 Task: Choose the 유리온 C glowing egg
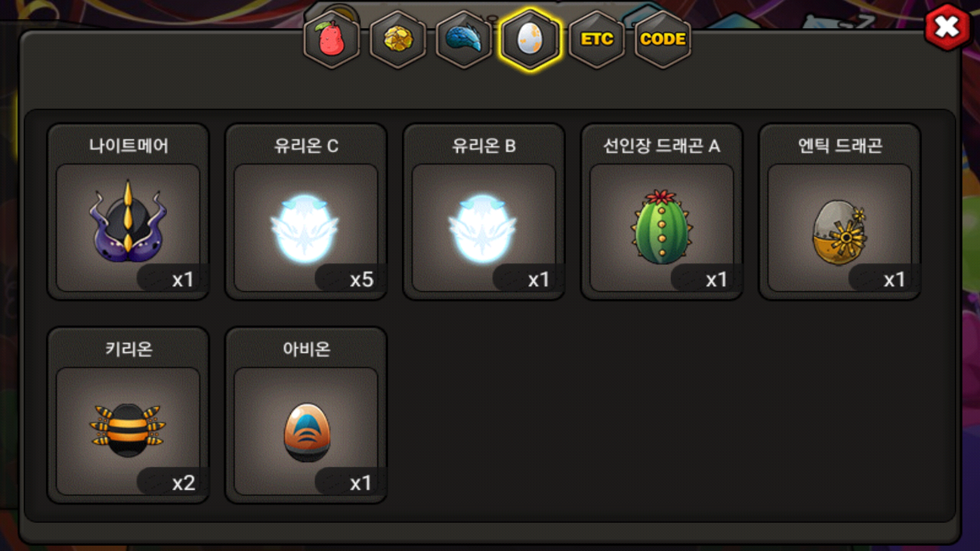click(x=305, y=229)
